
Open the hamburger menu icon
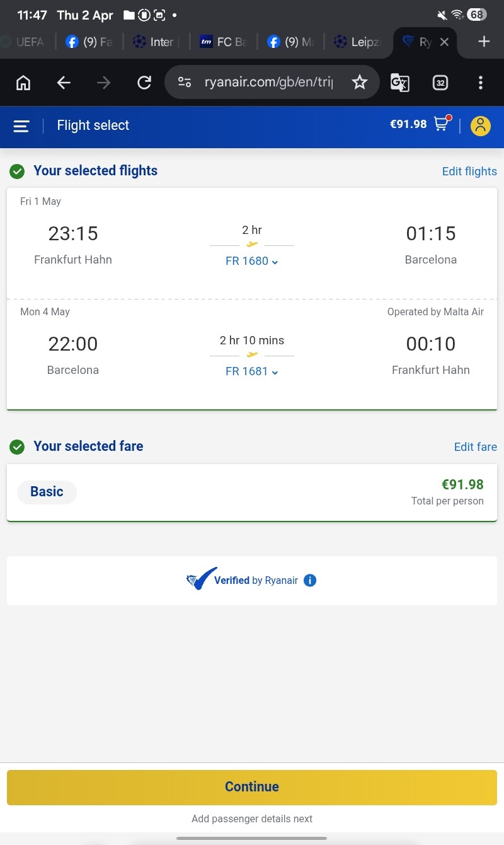pos(21,126)
